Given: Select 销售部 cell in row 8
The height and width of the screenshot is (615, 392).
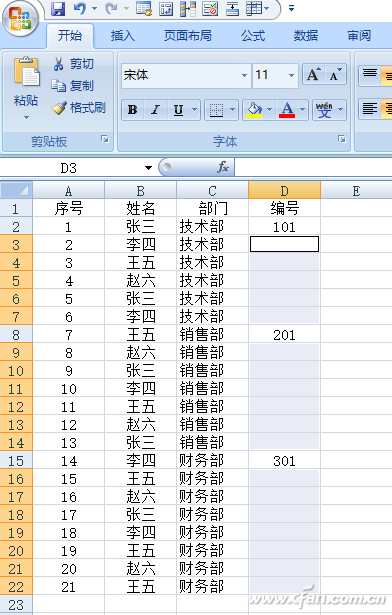Looking at the screenshot, I should click(x=212, y=335).
